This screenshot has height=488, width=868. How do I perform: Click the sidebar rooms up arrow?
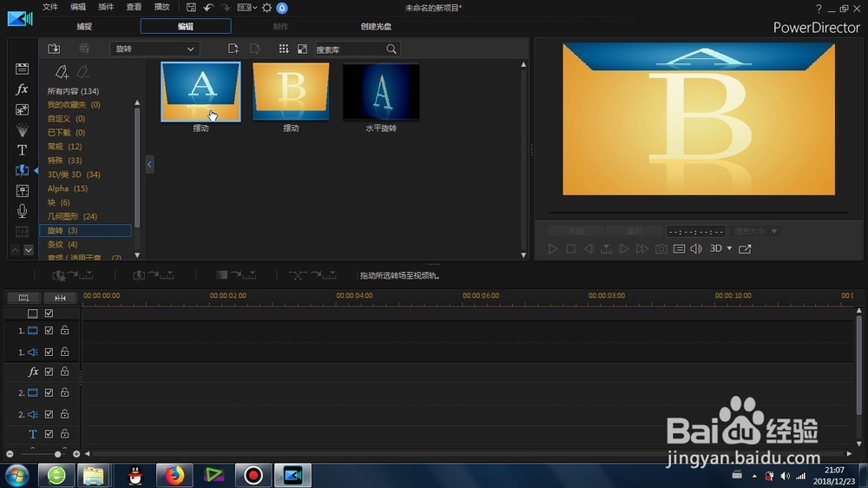click(16, 250)
